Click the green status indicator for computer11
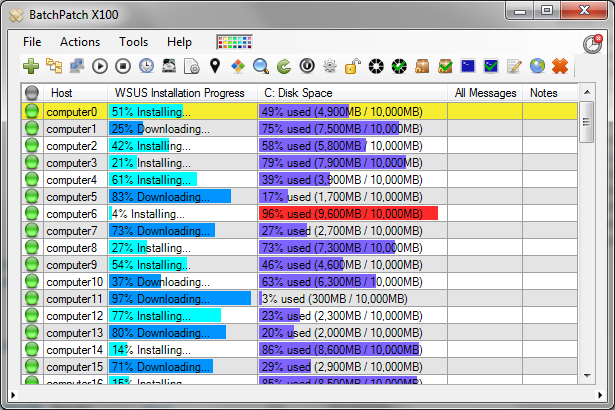 click(x=32, y=299)
